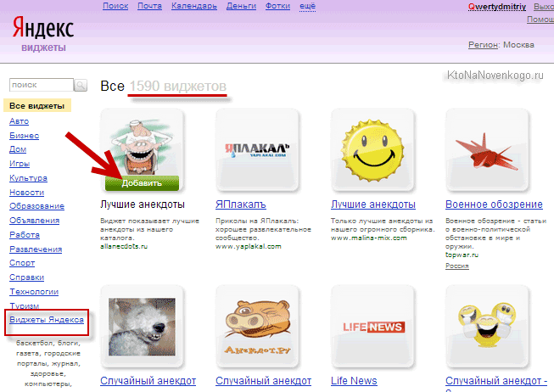554x392 pixels.
Task: Select the Бизнес category
Action: [24, 136]
